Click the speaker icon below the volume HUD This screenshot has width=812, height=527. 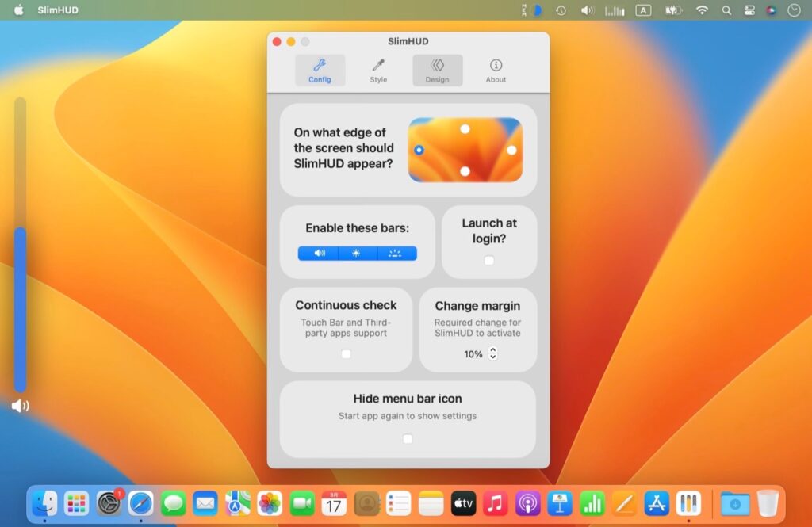coord(20,406)
